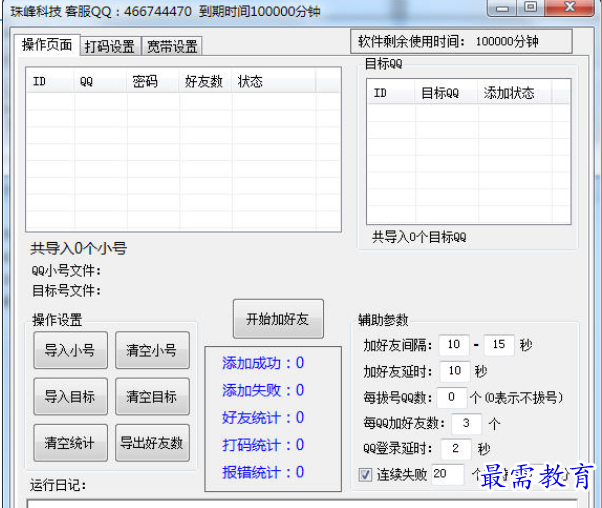Click the 清空统计 button
This screenshot has width=602, height=508.
70,443
